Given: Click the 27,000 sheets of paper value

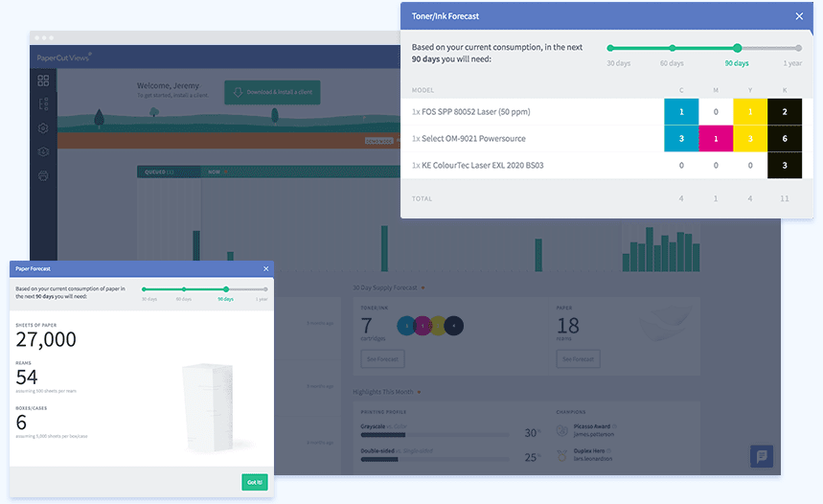Looking at the screenshot, I should (46, 340).
